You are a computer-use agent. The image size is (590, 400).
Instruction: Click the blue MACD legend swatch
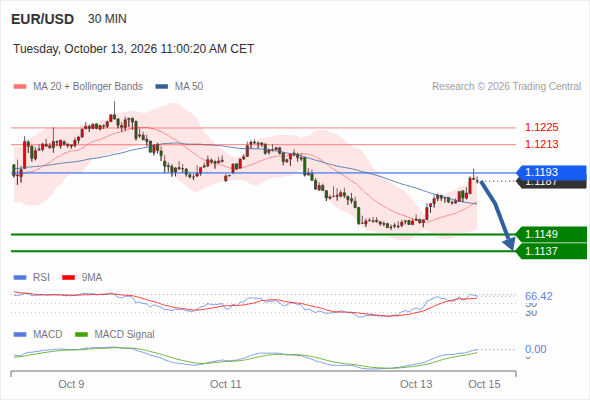tap(20, 335)
